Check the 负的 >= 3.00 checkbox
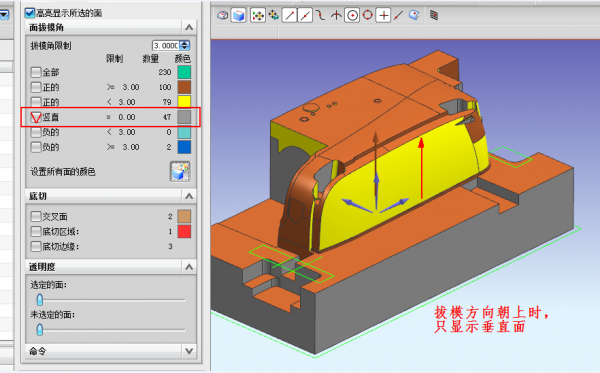This screenshot has width=600, height=373. [36, 147]
